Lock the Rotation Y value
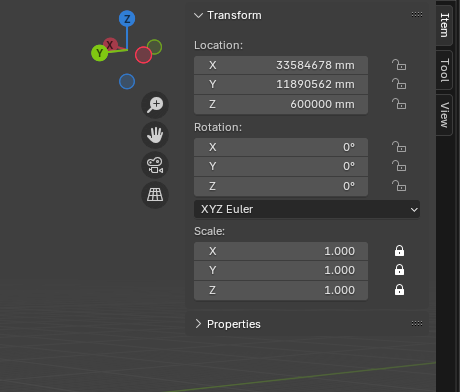The height and width of the screenshot is (392, 460). [x=399, y=166]
